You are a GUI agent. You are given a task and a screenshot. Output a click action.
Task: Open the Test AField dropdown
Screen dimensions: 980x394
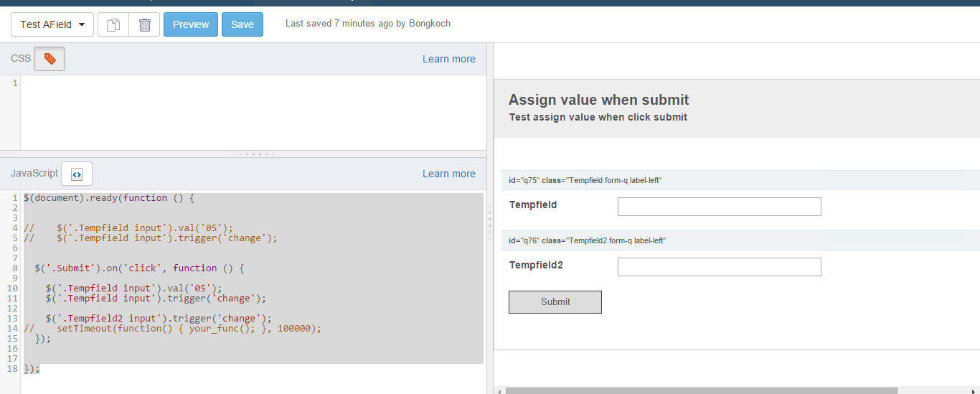click(x=52, y=24)
